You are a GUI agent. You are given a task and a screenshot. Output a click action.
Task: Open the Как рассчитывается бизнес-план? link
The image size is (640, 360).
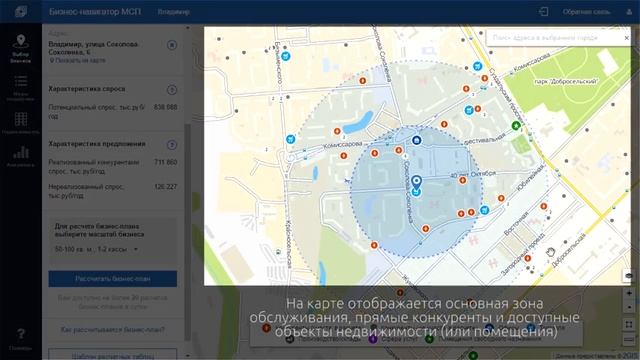pyautogui.click(x=113, y=329)
